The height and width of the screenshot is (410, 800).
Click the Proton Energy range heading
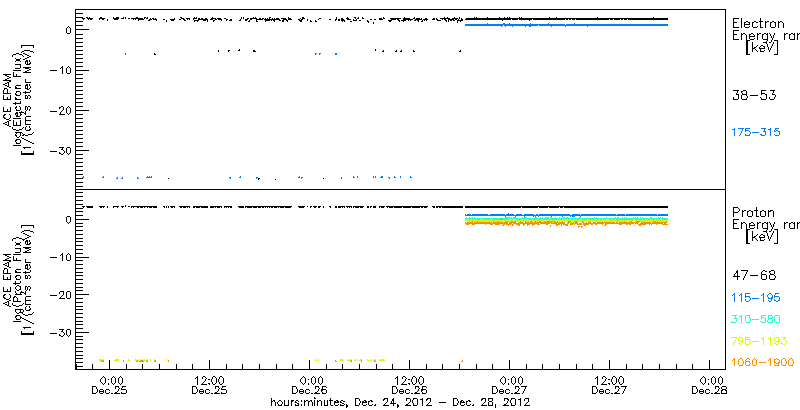pyautogui.click(x=765, y=219)
